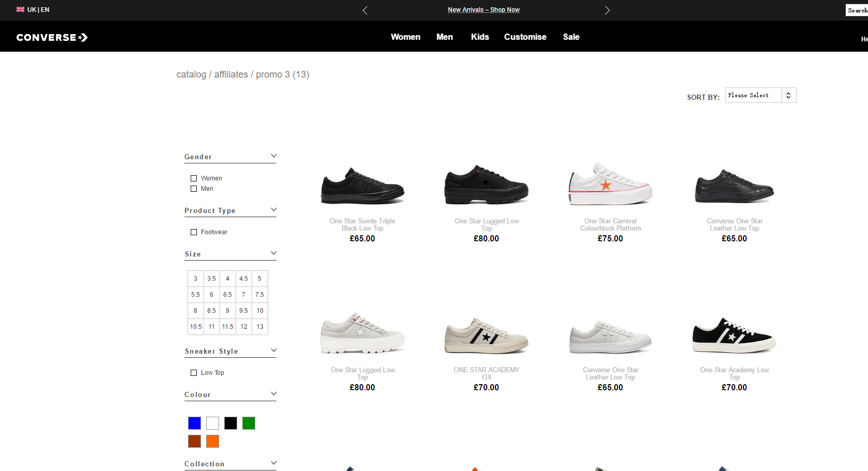This screenshot has width=868, height=471.
Task: Click the Converse logo
Action: tap(52, 37)
